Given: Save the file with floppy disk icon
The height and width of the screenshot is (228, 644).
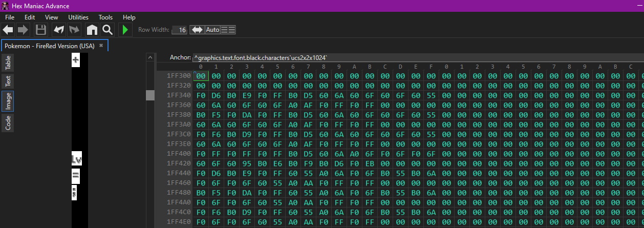Looking at the screenshot, I should (41, 30).
